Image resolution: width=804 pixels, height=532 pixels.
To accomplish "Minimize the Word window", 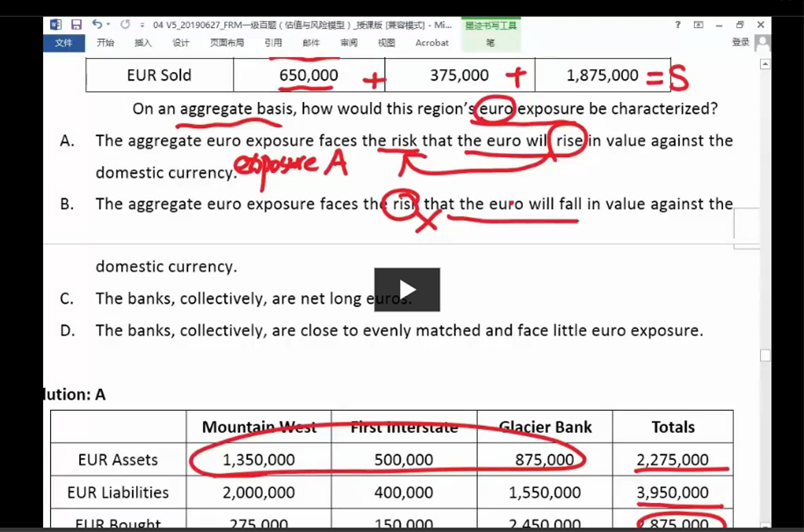I will [719, 25].
